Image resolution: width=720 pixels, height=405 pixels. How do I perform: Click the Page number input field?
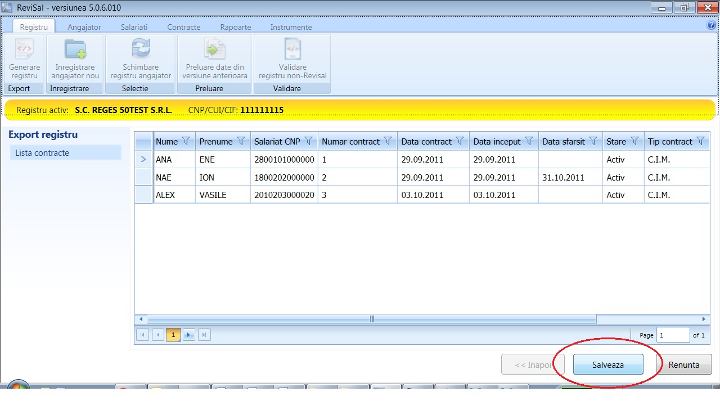(672, 334)
